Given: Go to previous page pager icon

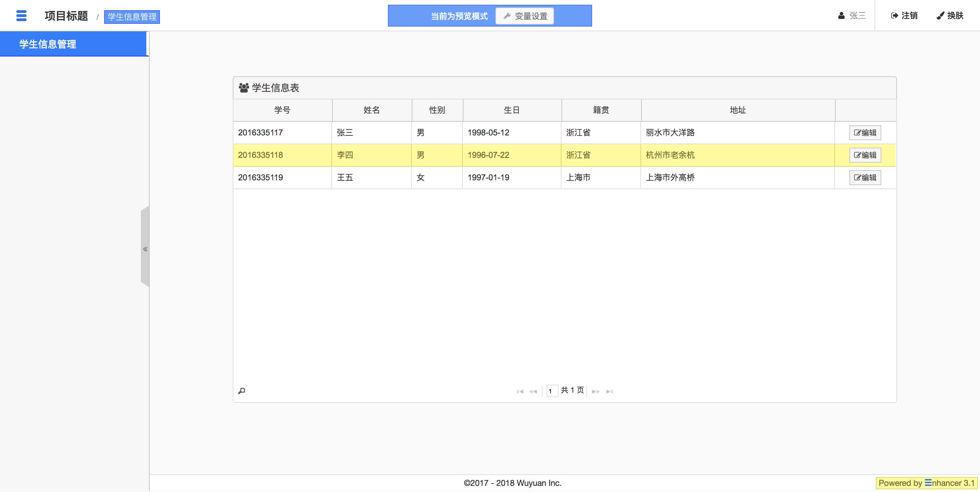Looking at the screenshot, I should coord(533,391).
